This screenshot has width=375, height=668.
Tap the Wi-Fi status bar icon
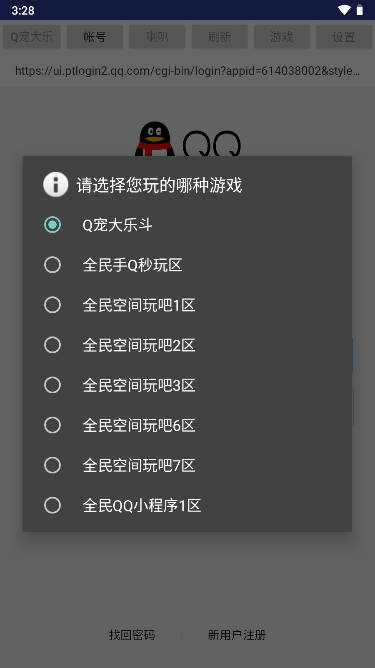[x=344, y=10]
